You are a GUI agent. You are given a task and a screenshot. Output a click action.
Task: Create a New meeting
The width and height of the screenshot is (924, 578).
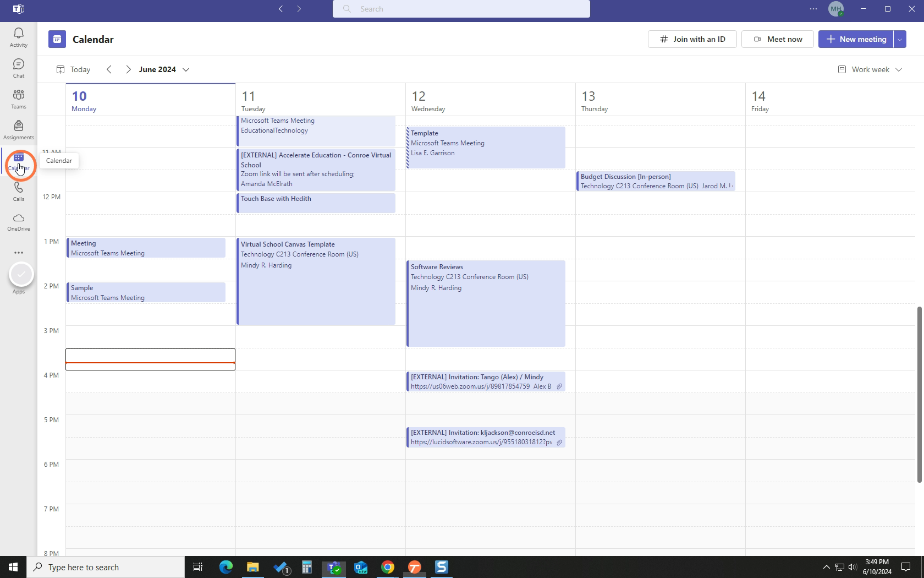coord(856,39)
